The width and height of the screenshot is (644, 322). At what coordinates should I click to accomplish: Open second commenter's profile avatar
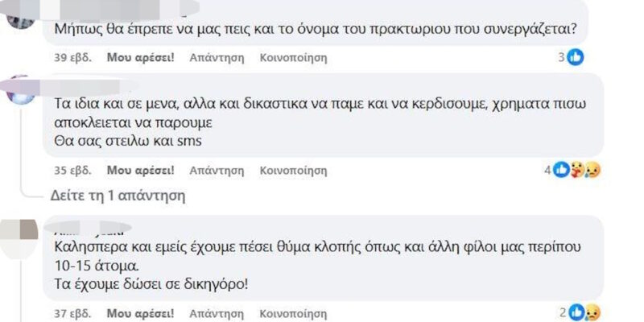click(x=21, y=89)
